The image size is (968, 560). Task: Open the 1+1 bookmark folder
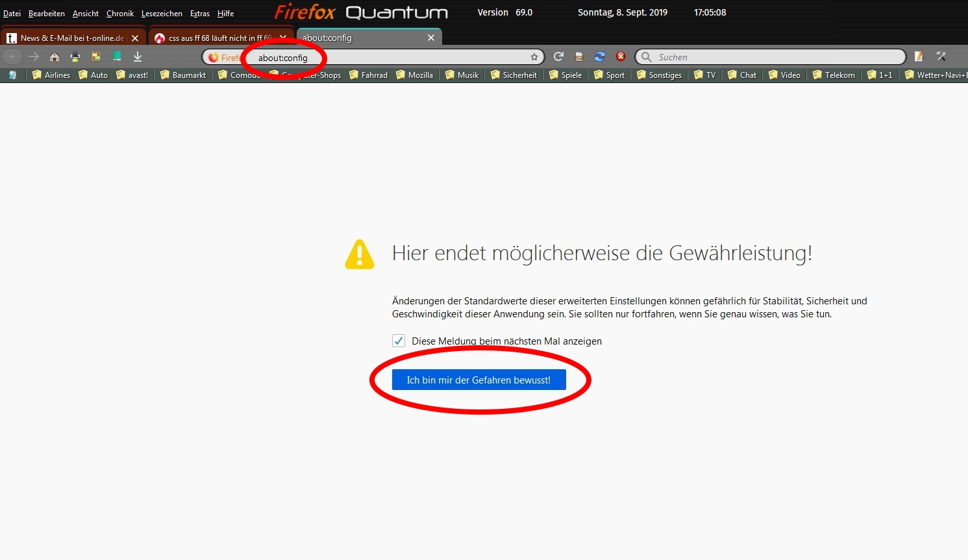(880, 75)
